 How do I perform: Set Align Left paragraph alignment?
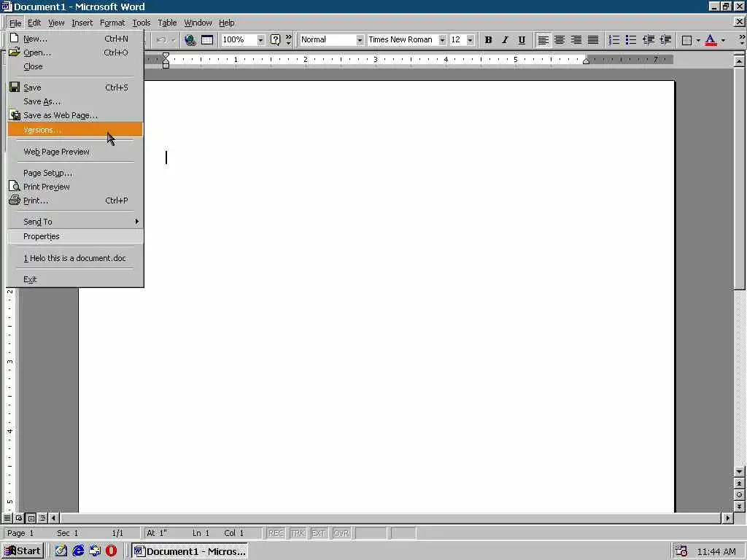(x=543, y=40)
